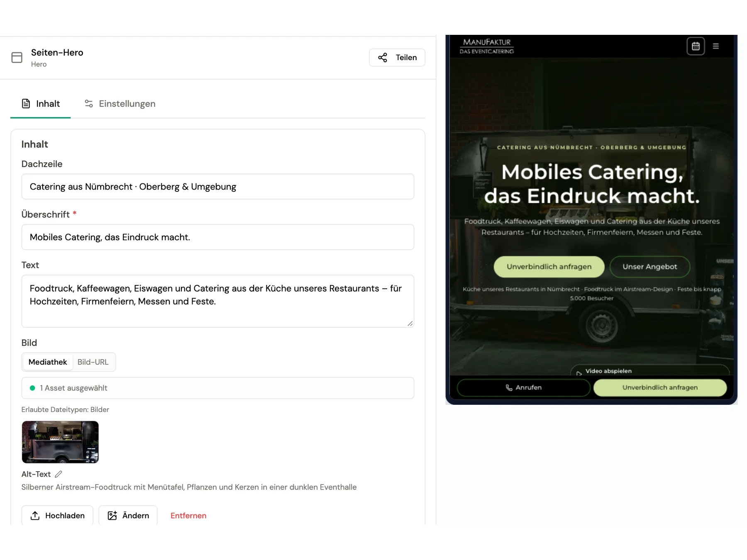Open the Einstellungen tab
This screenshot has height=560, width=747.
point(120,104)
